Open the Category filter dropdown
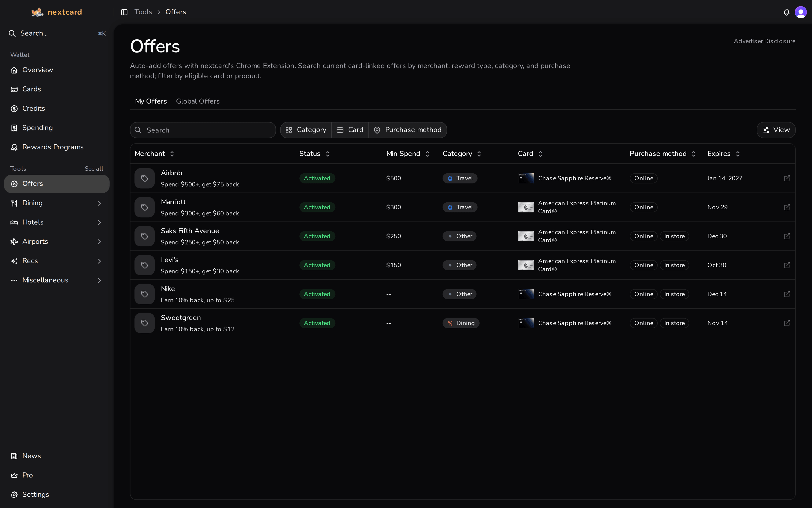 306,130
